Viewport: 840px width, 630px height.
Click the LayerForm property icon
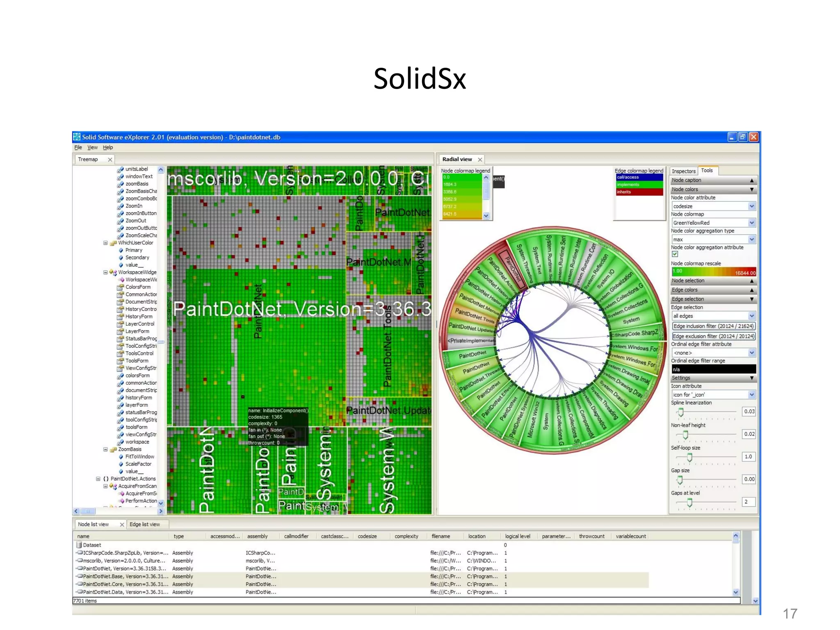(x=120, y=332)
